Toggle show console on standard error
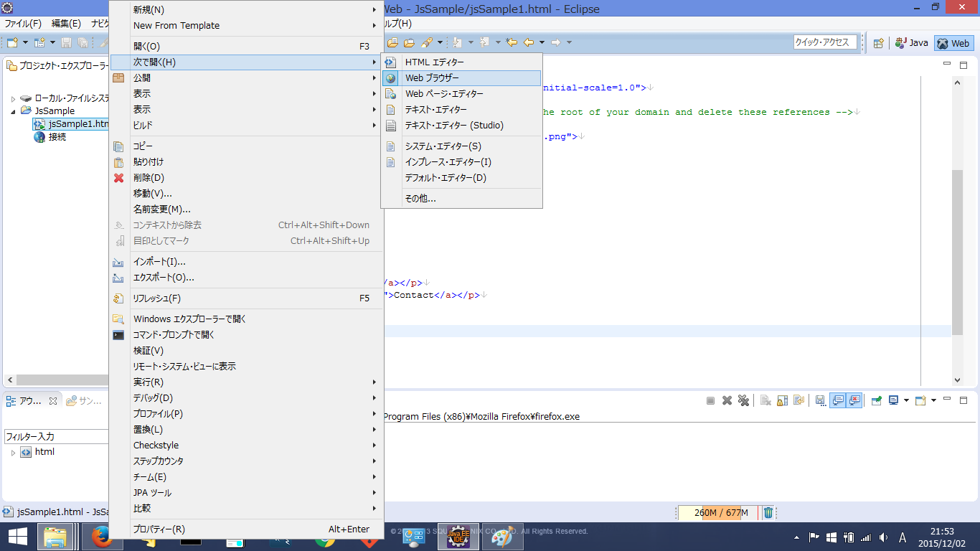 click(854, 400)
